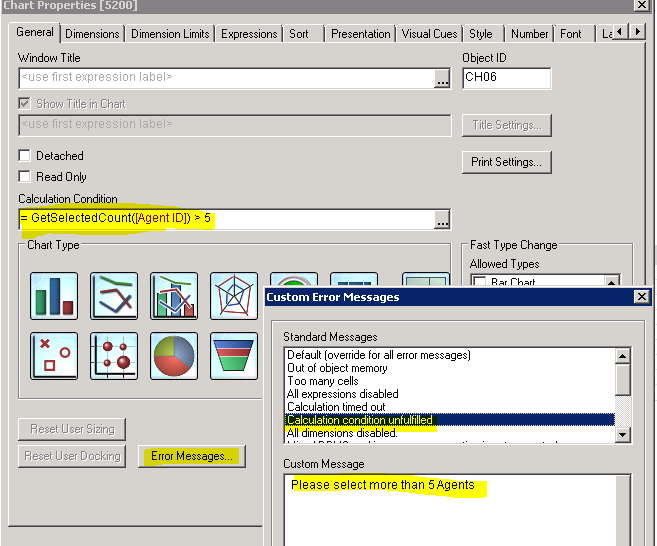Click the Calculation Condition expression field
Screen dimensions: 657x546
point(226,219)
